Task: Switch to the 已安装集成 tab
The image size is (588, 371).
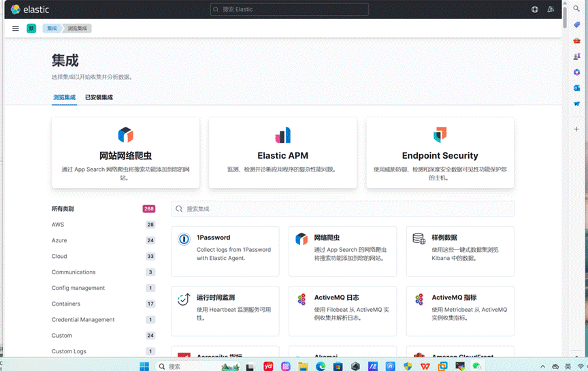Action: click(x=99, y=97)
